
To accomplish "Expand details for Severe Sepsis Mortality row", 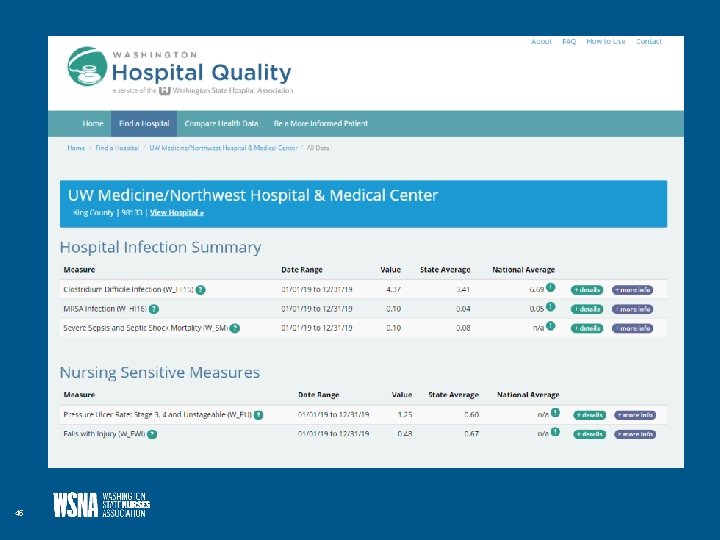I will pyautogui.click(x=587, y=328).
